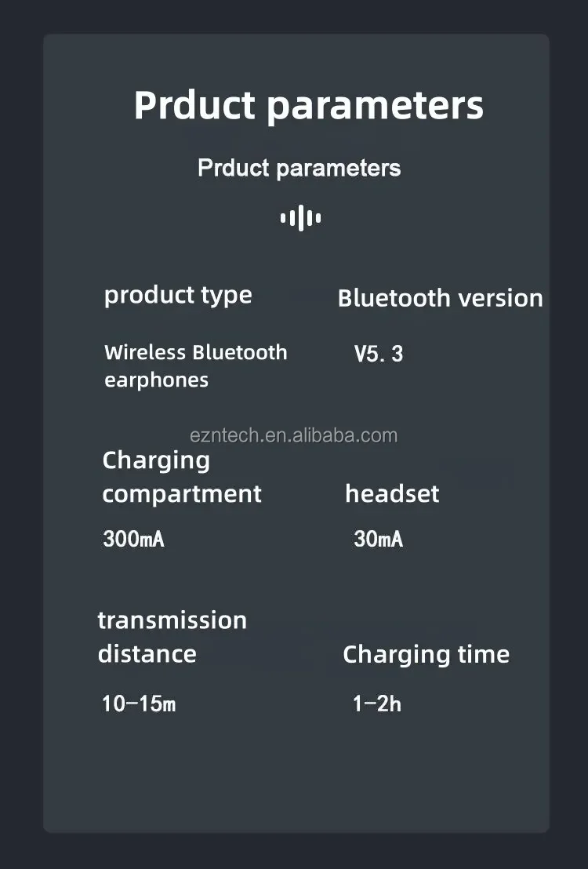Click the word "distance"
The width and height of the screenshot is (588, 869).
[147, 654]
